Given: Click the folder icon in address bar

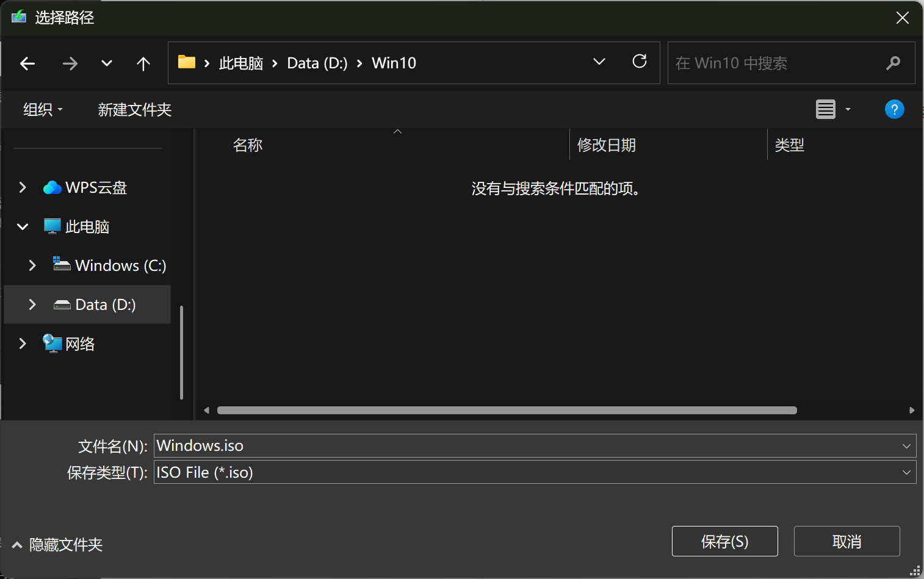Looking at the screenshot, I should pyautogui.click(x=186, y=62).
